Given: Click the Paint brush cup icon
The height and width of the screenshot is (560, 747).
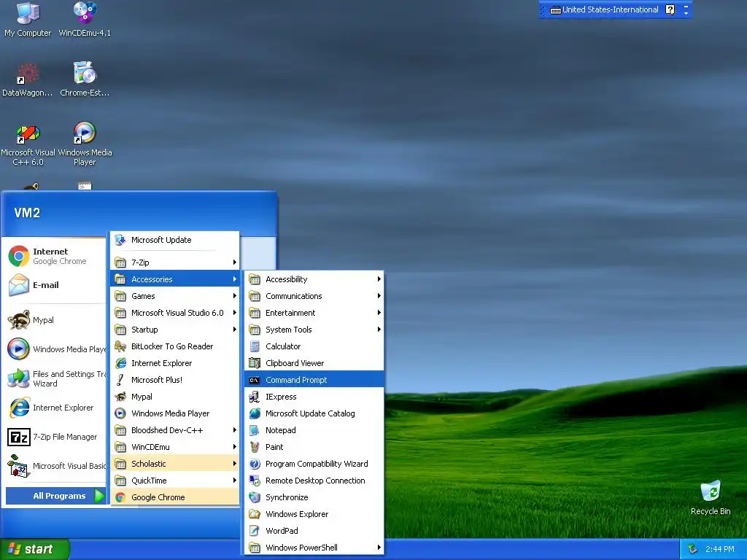Looking at the screenshot, I should click(255, 447).
